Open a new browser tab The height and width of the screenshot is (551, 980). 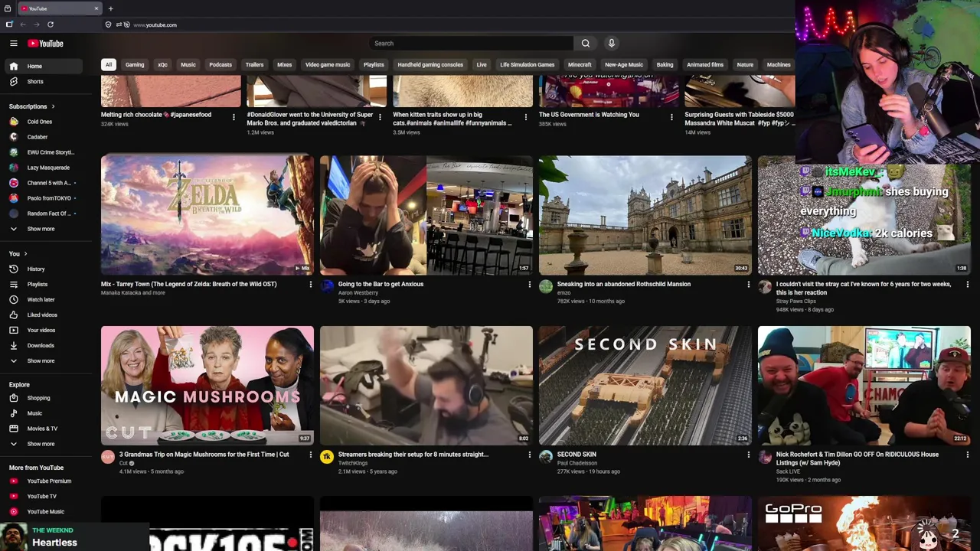coord(110,8)
